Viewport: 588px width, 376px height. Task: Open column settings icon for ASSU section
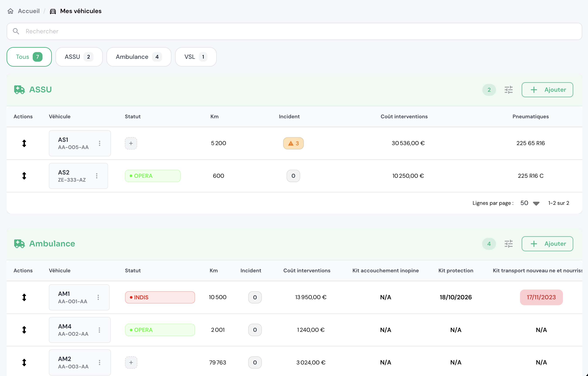508,90
